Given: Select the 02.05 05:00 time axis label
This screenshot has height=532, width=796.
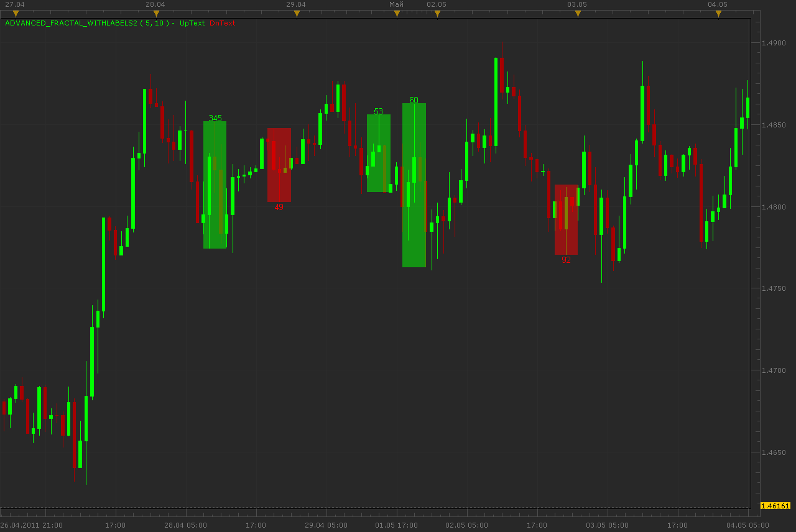Looking at the screenshot, I should click(466, 525).
